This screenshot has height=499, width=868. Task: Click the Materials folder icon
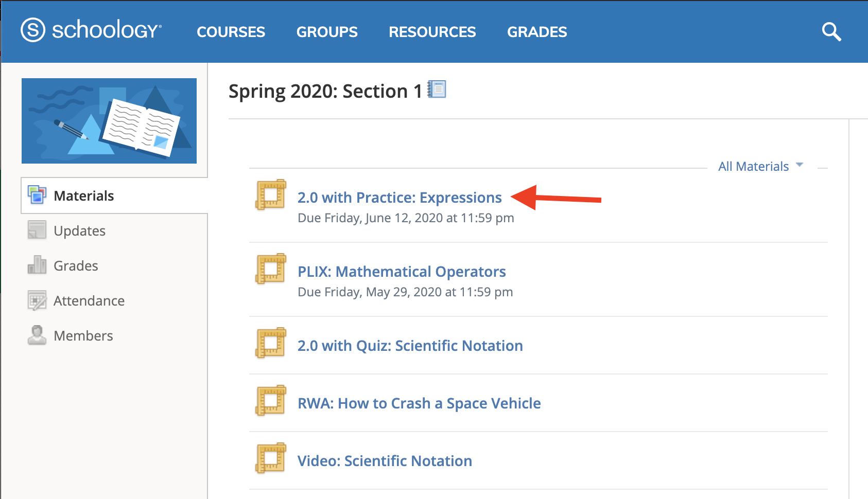(36, 195)
